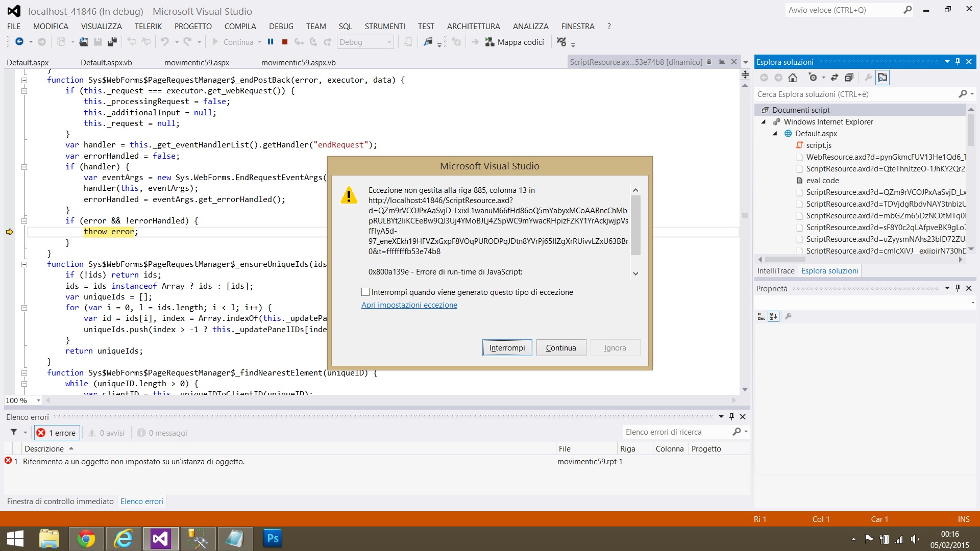Stop debugging with the red square icon
980x551 pixels.
tap(285, 42)
